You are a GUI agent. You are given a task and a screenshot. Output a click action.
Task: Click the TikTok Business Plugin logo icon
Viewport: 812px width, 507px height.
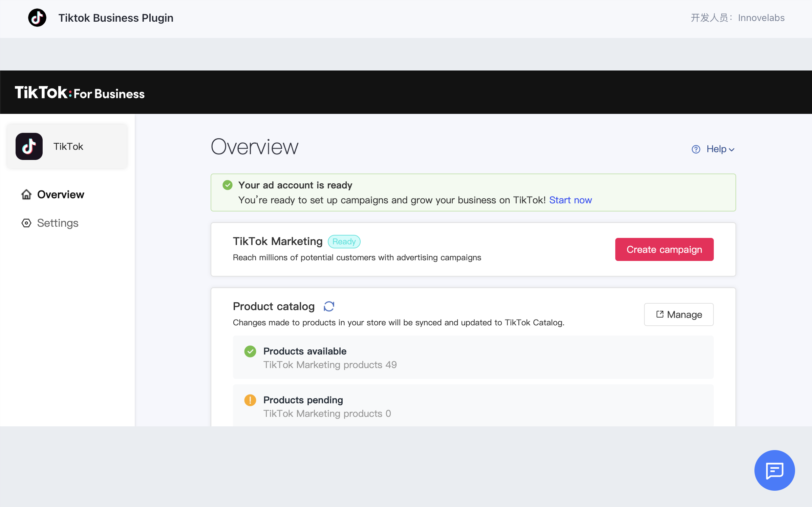37,18
